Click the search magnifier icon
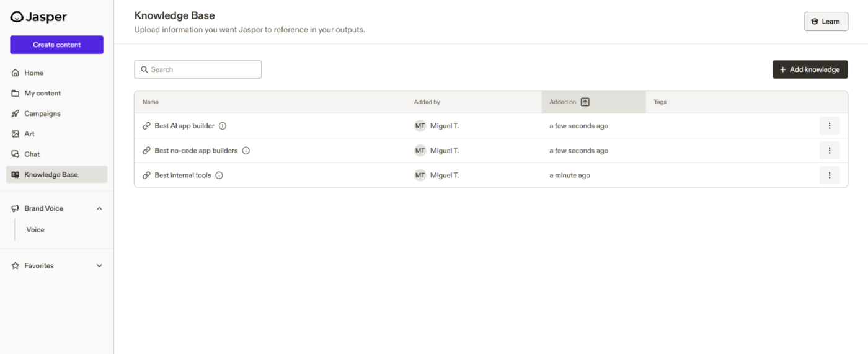The image size is (868, 354). 144,69
